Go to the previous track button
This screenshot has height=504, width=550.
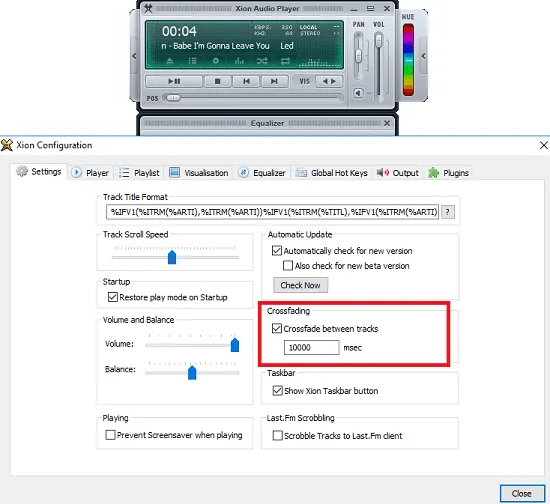(246, 81)
